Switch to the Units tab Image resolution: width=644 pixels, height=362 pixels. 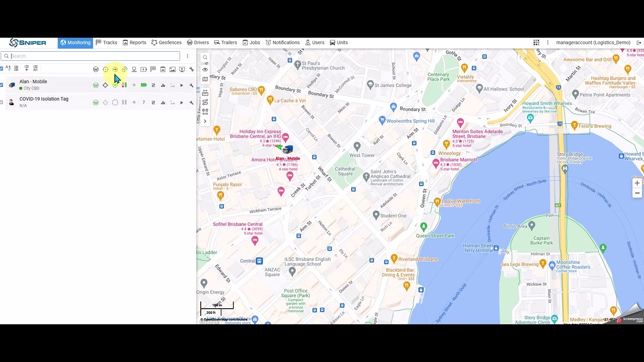click(339, 43)
